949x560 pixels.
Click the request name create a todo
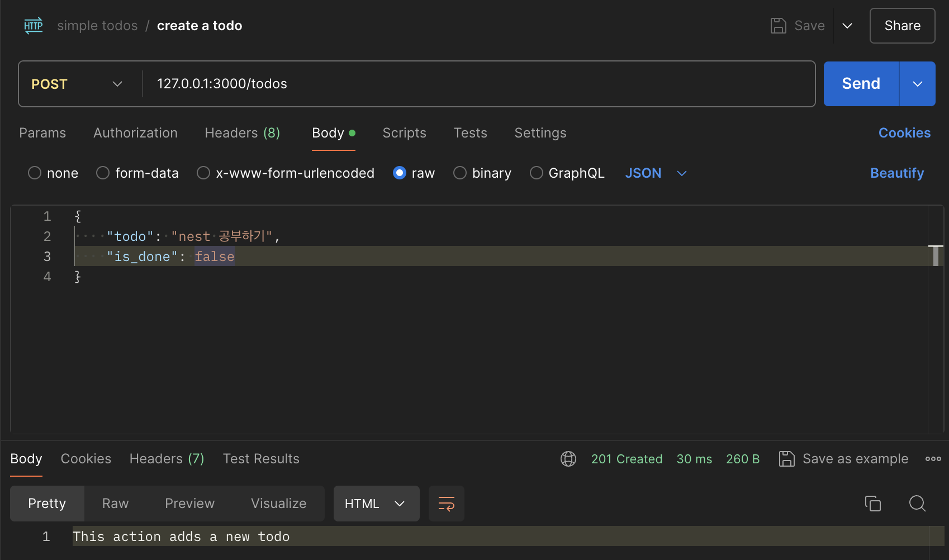tap(200, 26)
